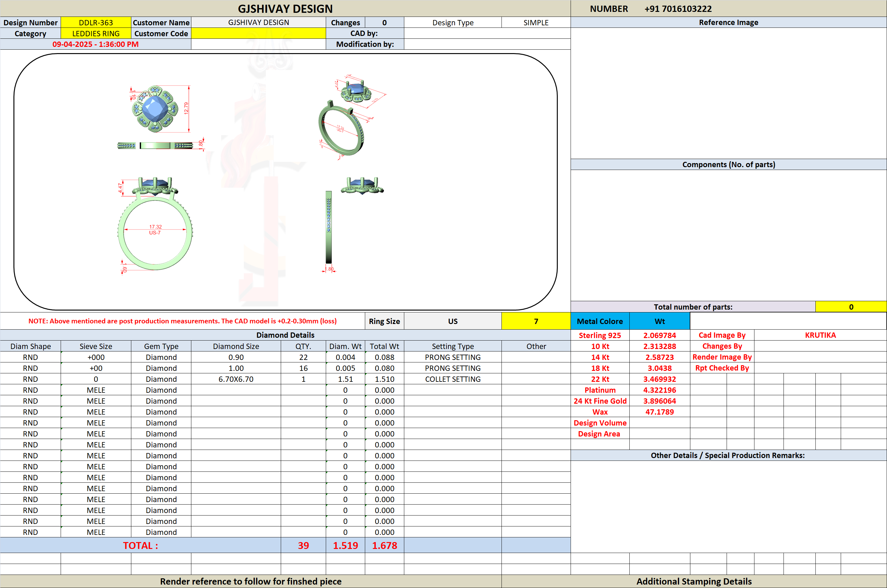Click total quantity 39
887x588 pixels.
click(303, 545)
